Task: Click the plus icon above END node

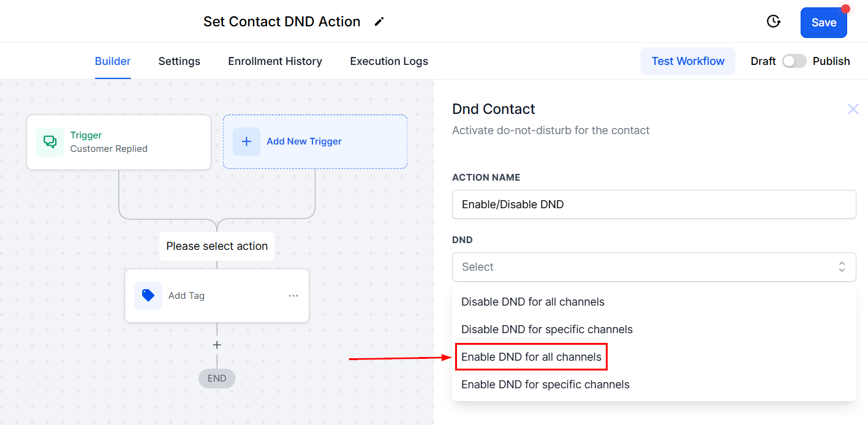Action: tap(217, 345)
